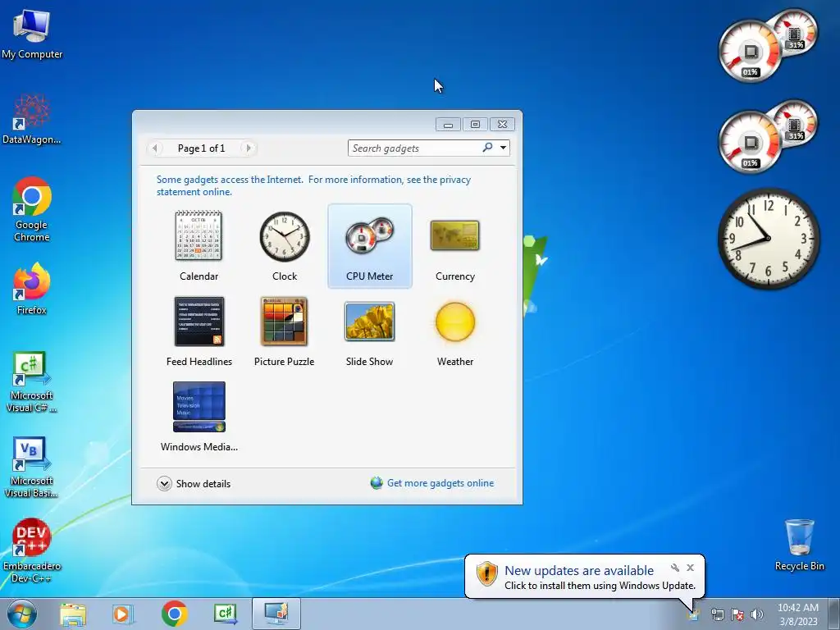Screen dimensions: 840x630
Task: Minimize the gadget gallery window
Action: click(449, 125)
